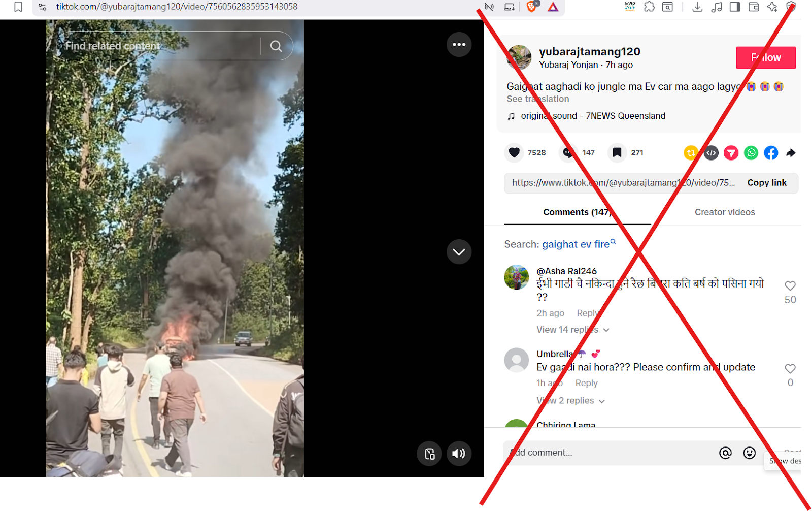Select the Comments (147) tab

[x=577, y=212]
